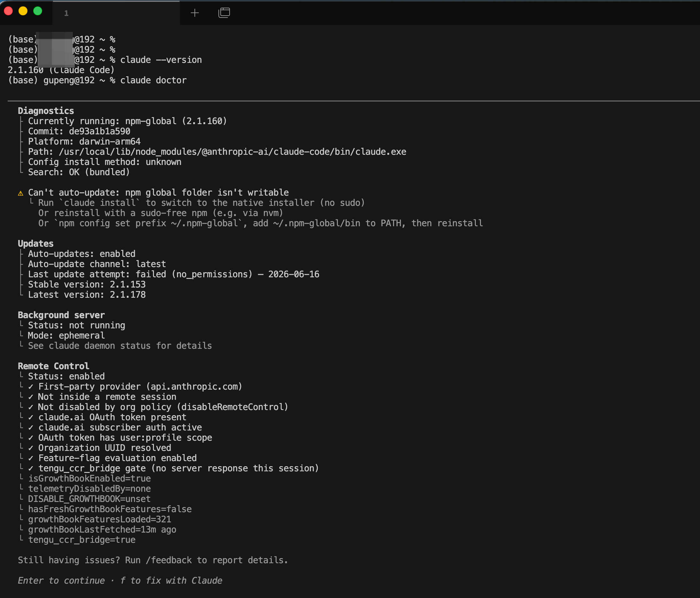Image resolution: width=700 pixels, height=598 pixels.
Task: Click the 'Remote Control' heading
Action: tap(54, 366)
